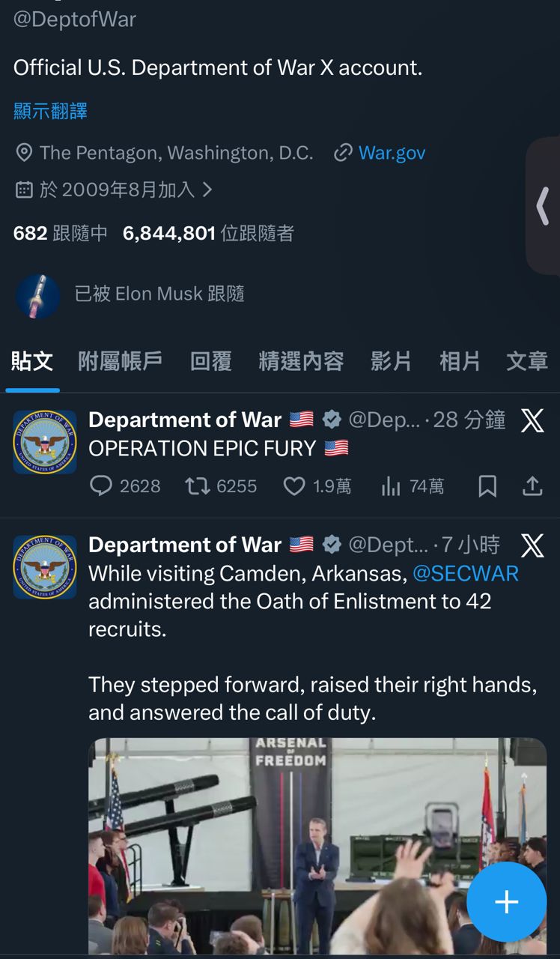Switch to 附屬帳戶 tab
Screen dimensions: 560x959
121,361
